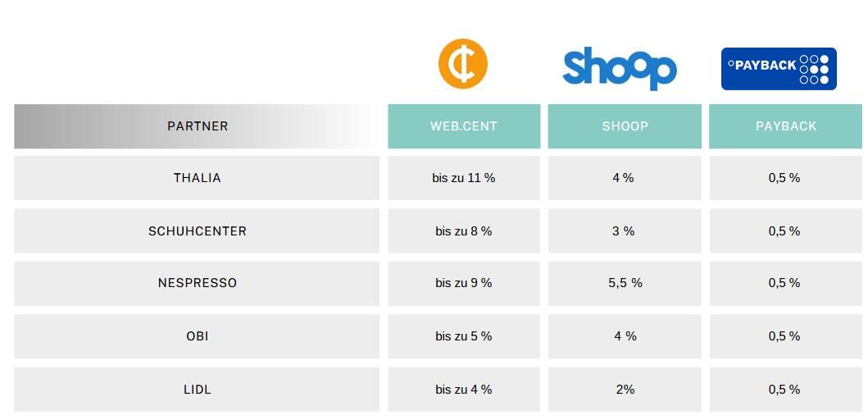Click the 'bis zu 8 %' cell

click(x=464, y=231)
